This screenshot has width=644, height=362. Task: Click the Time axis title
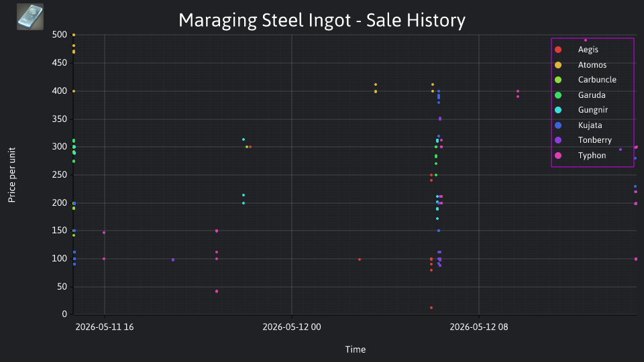(356, 349)
